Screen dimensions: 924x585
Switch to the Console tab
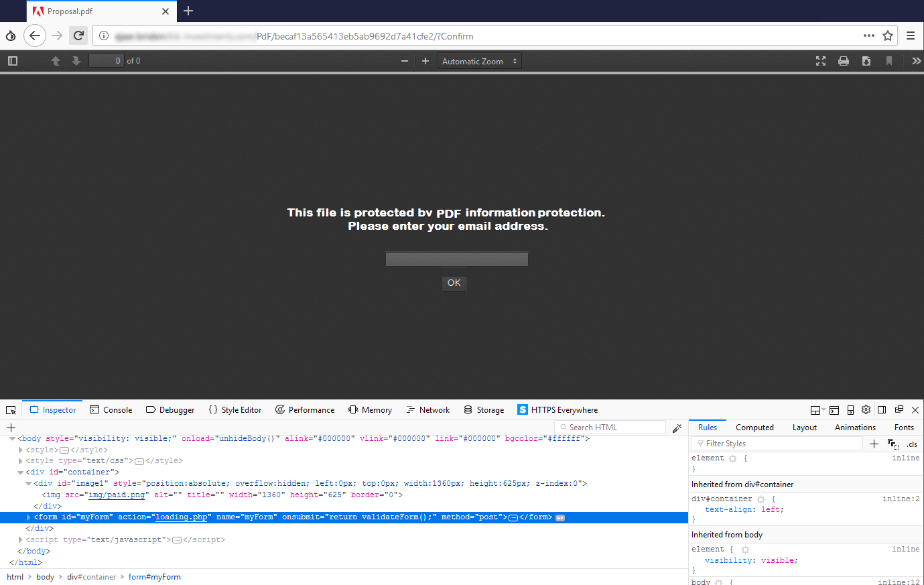tap(111, 410)
